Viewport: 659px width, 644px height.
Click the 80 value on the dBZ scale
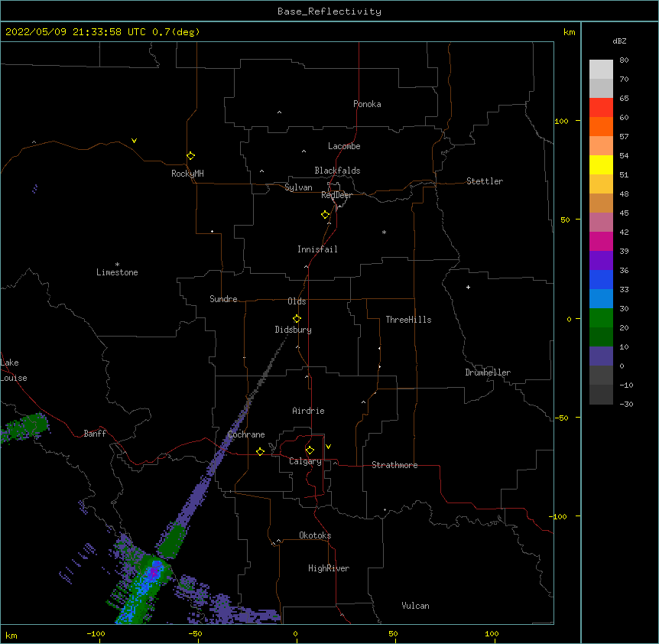point(624,60)
